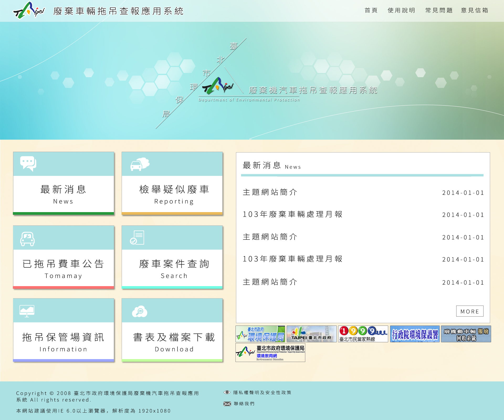
Task: Open 首頁 in the top navigation
Action: (x=371, y=10)
